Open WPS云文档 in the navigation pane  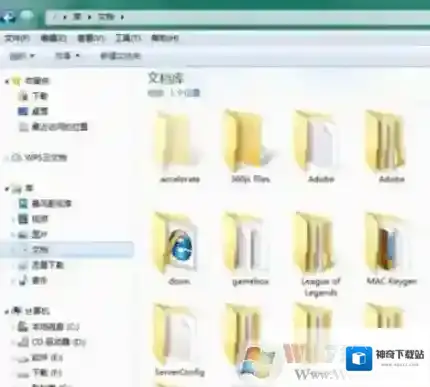click(x=46, y=157)
